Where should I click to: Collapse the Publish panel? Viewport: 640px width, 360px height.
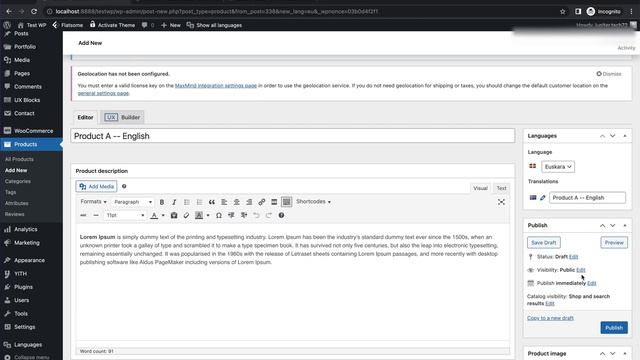coord(625,226)
